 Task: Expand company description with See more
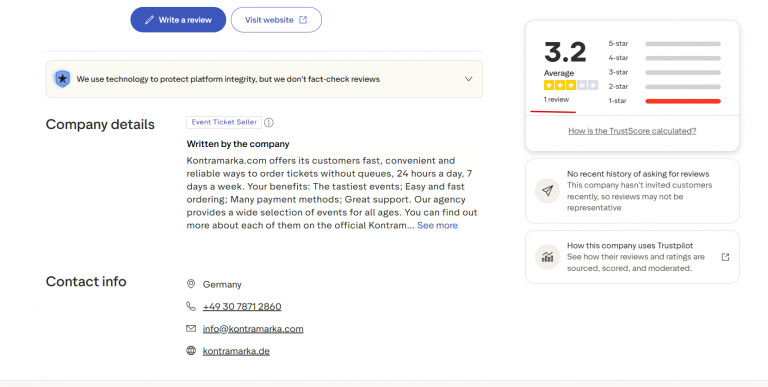click(437, 225)
